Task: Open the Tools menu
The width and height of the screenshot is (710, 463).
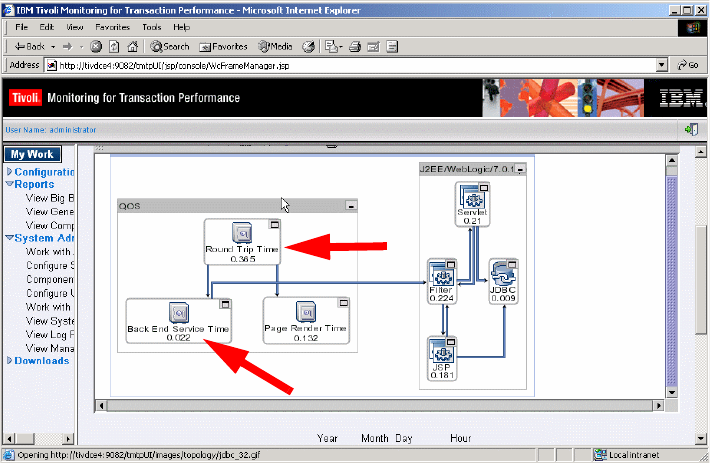Action: click(152, 27)
